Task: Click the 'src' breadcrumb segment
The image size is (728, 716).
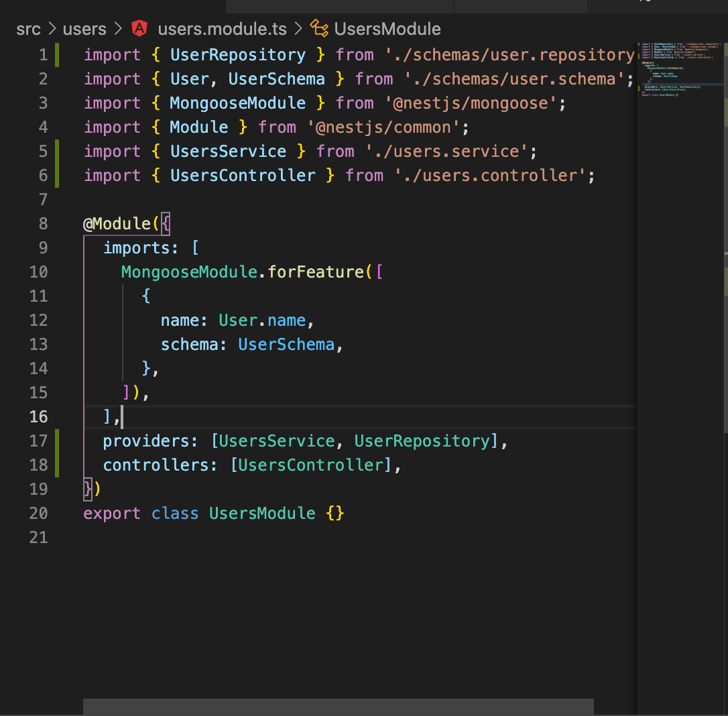Action: pos(28,29)
